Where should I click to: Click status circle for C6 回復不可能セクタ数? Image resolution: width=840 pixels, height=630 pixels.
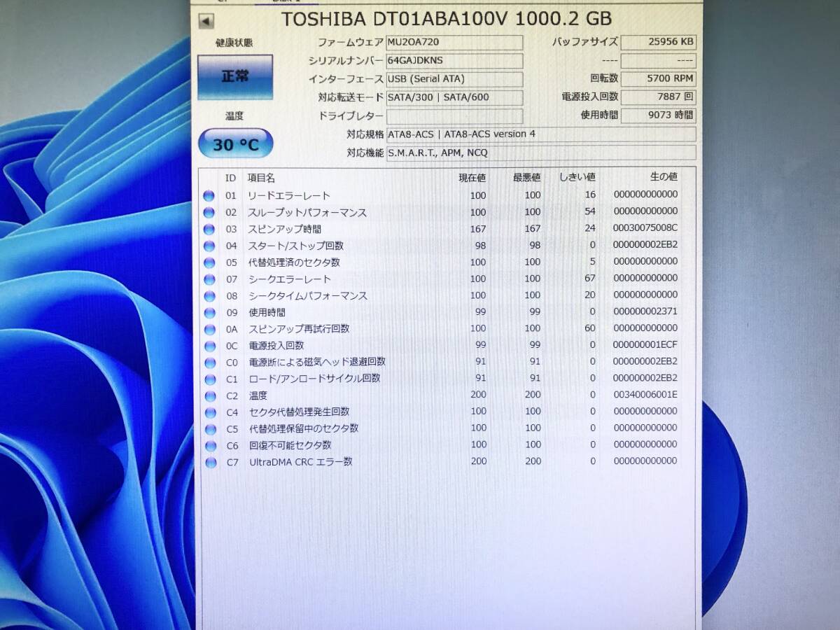[x=210, y=446]
